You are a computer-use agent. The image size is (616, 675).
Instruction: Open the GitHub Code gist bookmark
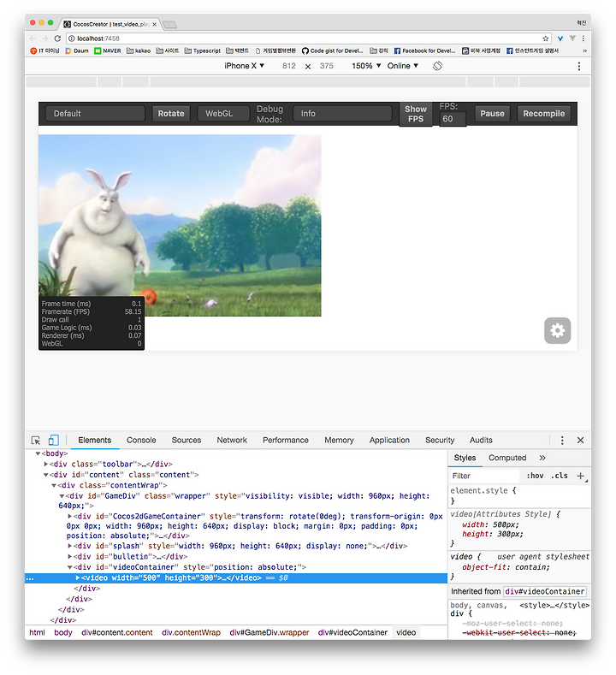[x=332, y=50]
